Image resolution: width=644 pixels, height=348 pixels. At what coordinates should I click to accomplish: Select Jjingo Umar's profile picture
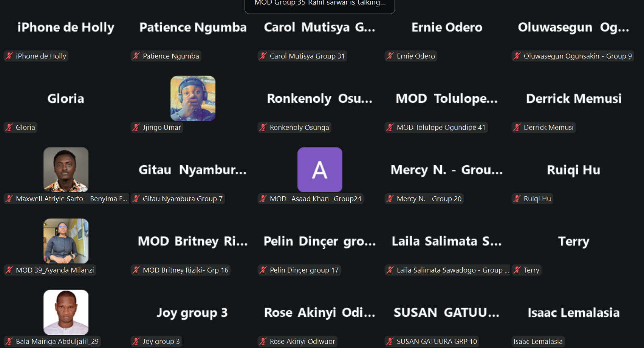[x=193, y=98]
